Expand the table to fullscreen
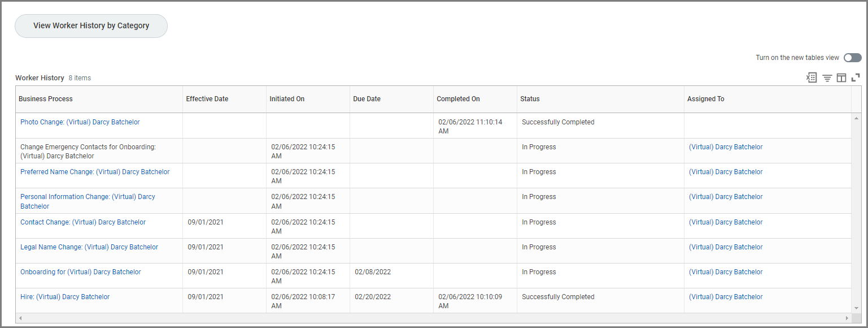The height and width of the screenshot is (328, 868). 856,78
